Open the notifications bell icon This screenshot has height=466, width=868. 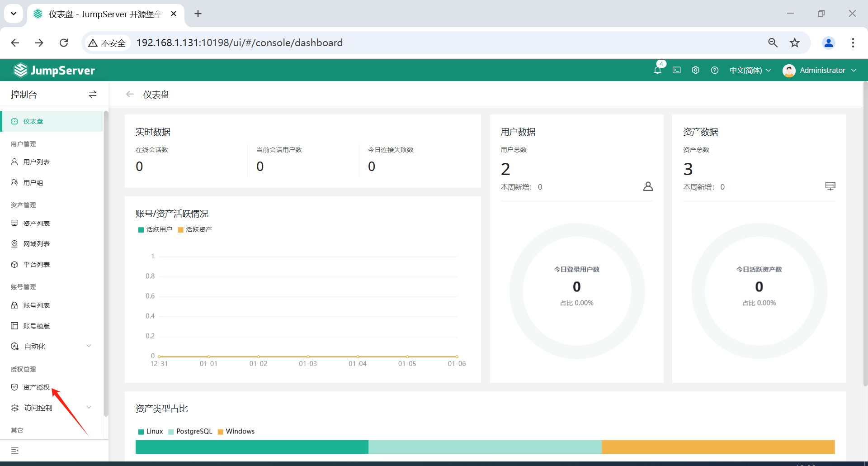tap(657, 70)
